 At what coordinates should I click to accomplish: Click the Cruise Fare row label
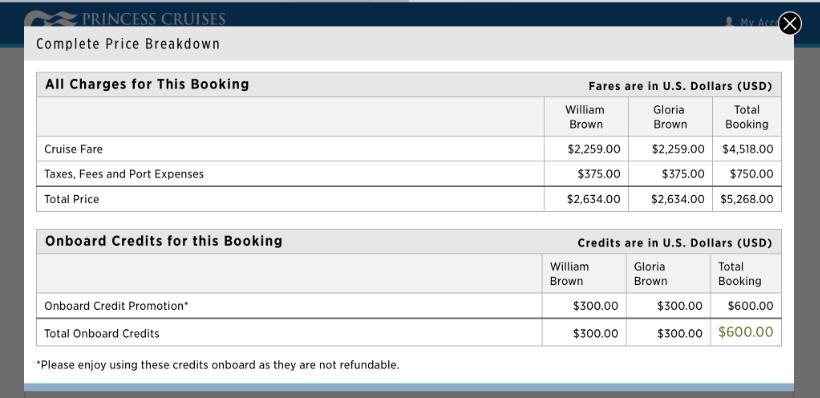(73, 149)
